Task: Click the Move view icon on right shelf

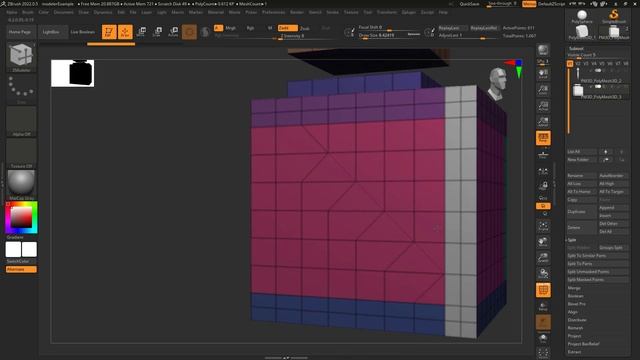Action: pyautogui.click(x=543, y=242)
